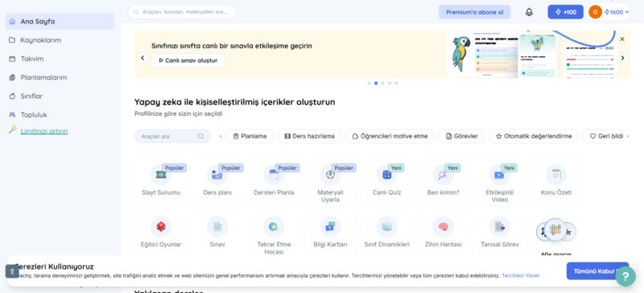Image resolution: width=644 pixels, height=293 pixels.
Task: Click Tercihleri Yönet cookie link
Action: pos(520,276)
